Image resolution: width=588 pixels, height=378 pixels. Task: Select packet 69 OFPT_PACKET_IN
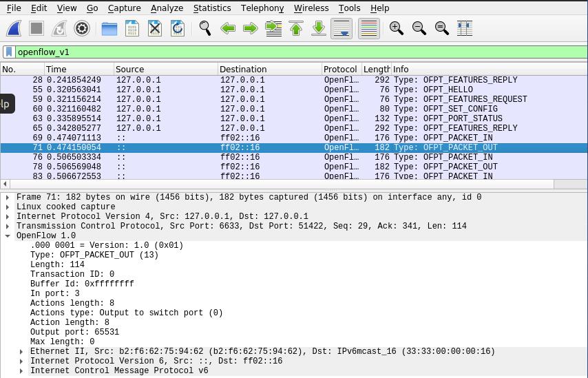(294, 138)
